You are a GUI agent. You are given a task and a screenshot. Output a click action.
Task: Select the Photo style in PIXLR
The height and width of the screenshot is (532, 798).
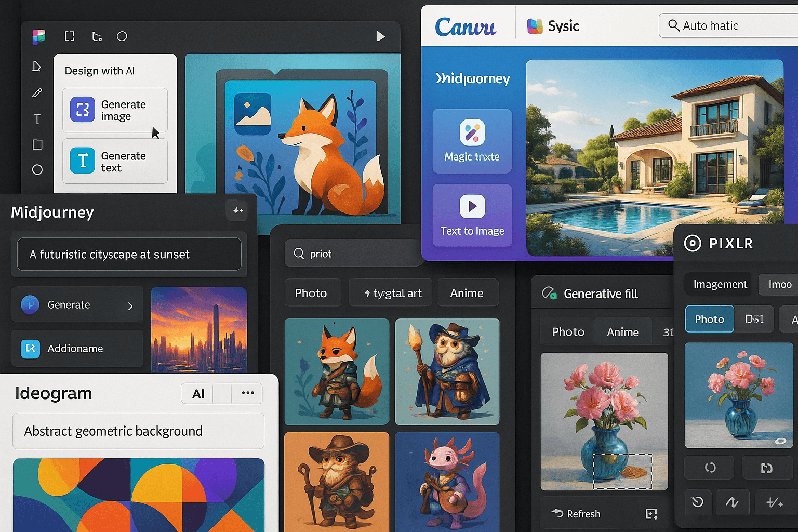(x=710, y=319)
